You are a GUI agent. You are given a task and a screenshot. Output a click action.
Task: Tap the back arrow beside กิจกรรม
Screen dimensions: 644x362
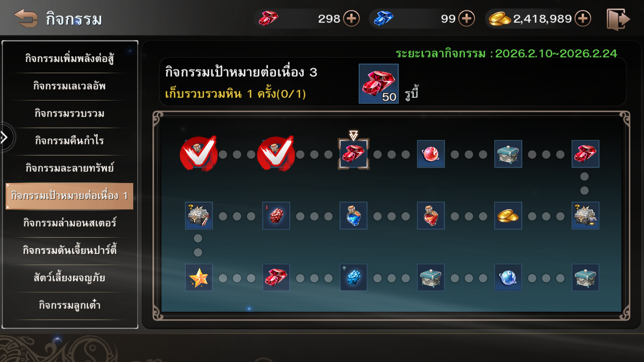[26, 18]
